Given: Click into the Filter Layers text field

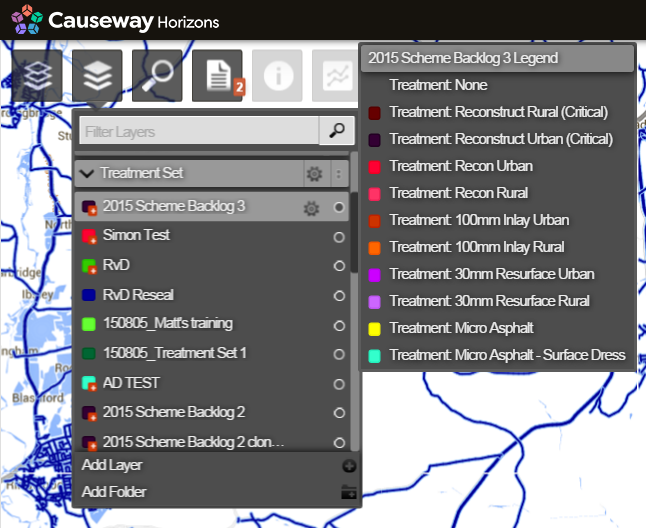Looking at the screenshot, I should pyautogui.click(x=196, y=131).
